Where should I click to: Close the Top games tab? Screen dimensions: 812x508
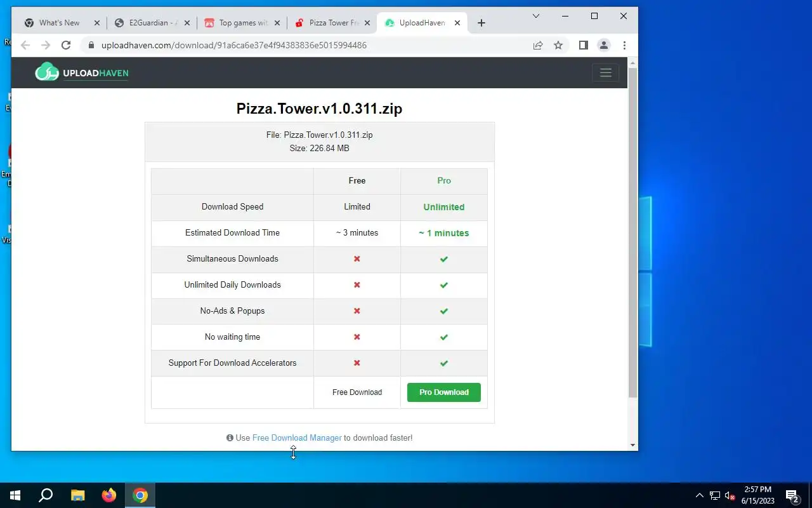point(277,23)
